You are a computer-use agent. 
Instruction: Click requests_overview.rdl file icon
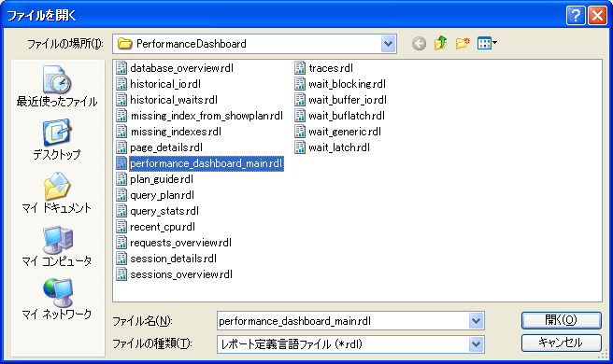[121, 243]
